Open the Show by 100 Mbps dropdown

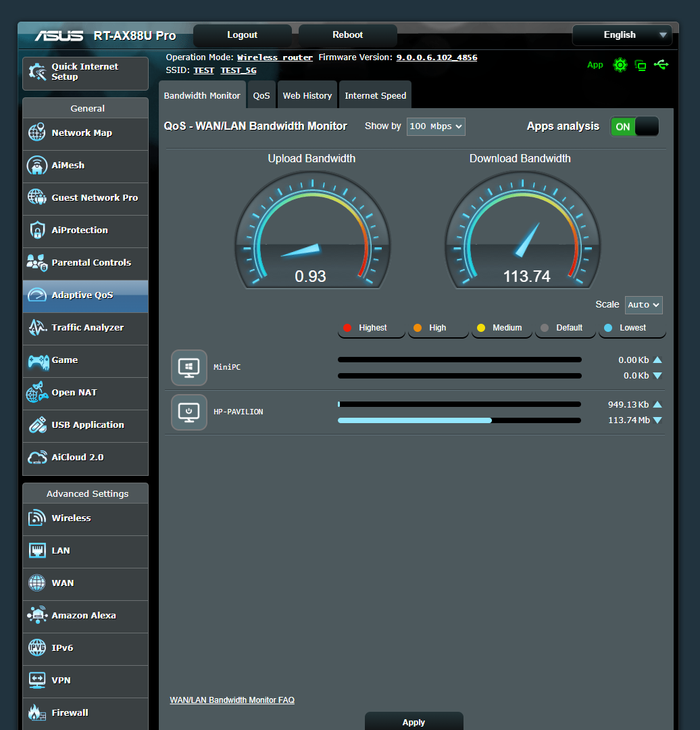coord(436,126)
